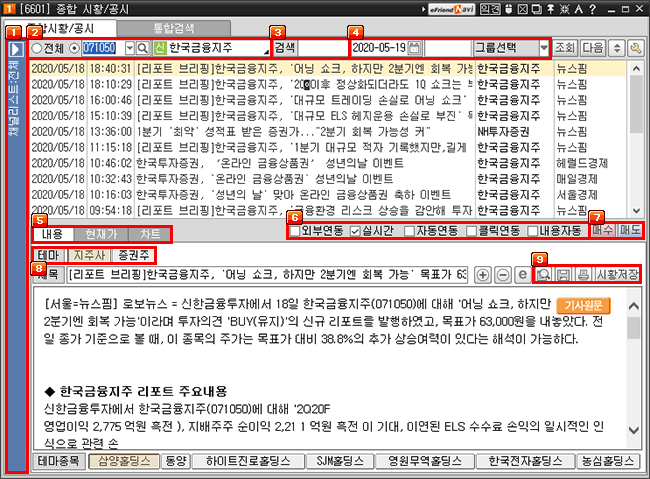
Task: Click the snowflake-like title bar icon
Action: point(565,9)
